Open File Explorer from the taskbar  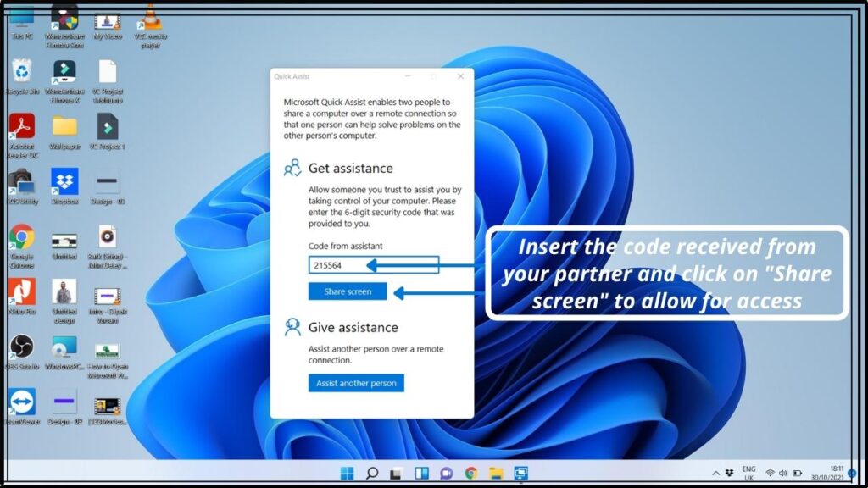(x=496, y=473)
